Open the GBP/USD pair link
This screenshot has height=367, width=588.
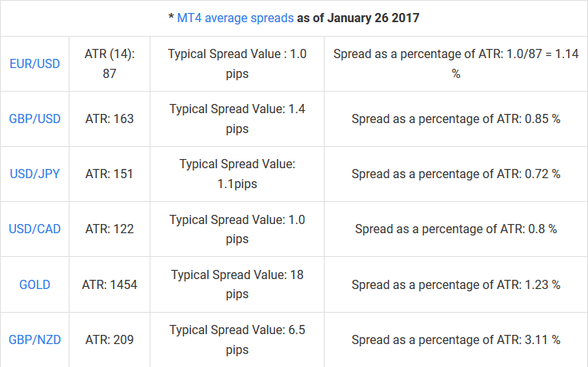coord(34,119)
